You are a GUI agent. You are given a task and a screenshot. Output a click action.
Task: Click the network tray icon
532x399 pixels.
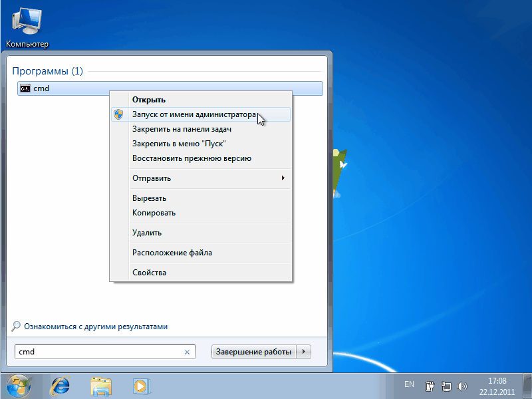click(446, 386)
